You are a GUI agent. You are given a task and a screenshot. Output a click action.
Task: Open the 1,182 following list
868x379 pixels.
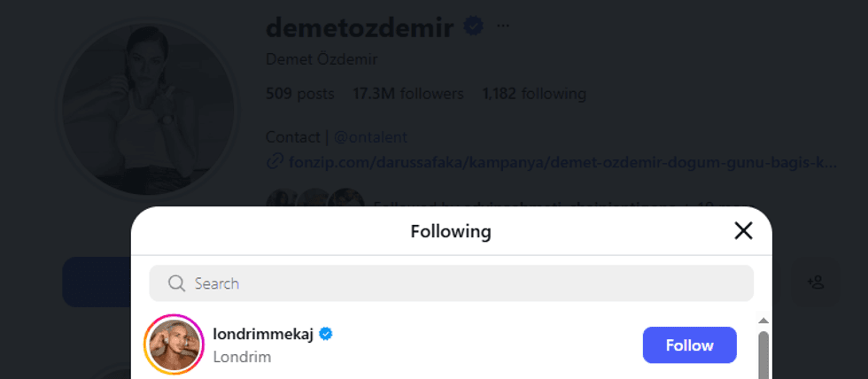click(x=534, y=94)
